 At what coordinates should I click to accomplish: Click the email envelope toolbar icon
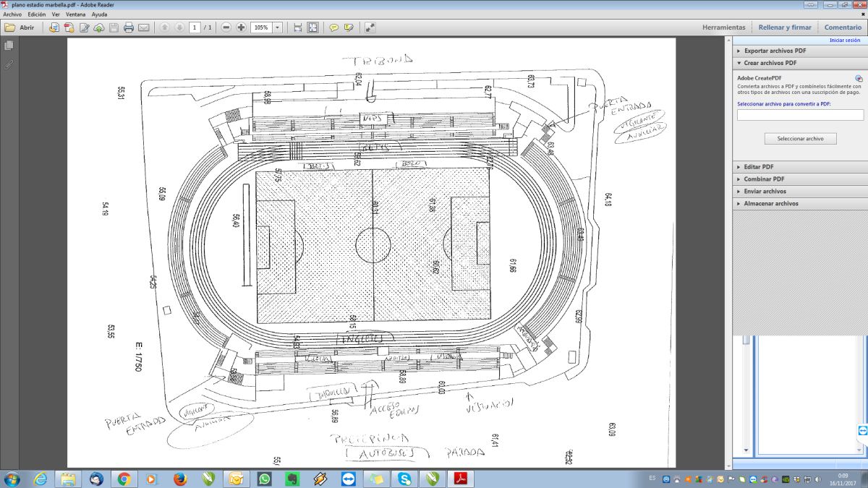click(144, 27)
